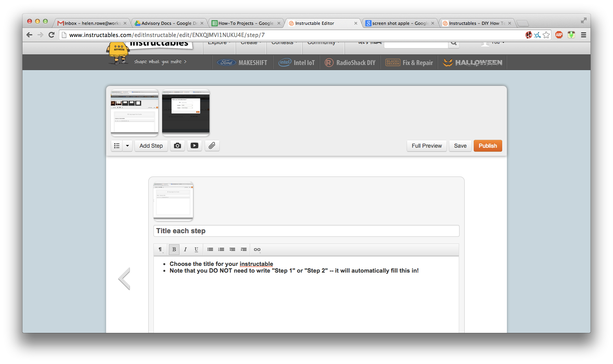Open the paragraph style dropdown

tap(160, 249)
